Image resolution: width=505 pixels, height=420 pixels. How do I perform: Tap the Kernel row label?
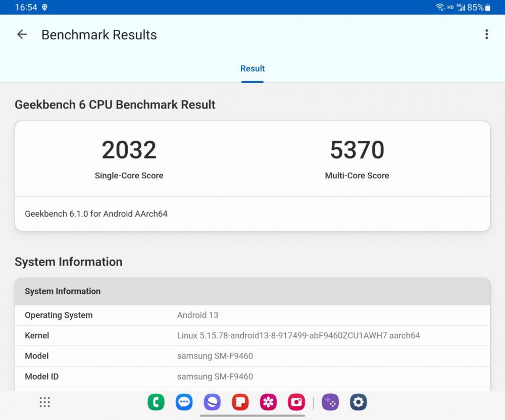coord(37,335)
